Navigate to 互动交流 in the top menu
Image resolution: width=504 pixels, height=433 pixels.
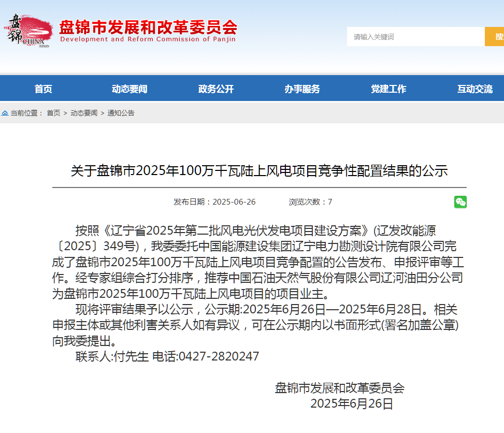pyautogui.click(x=474, y=89)
